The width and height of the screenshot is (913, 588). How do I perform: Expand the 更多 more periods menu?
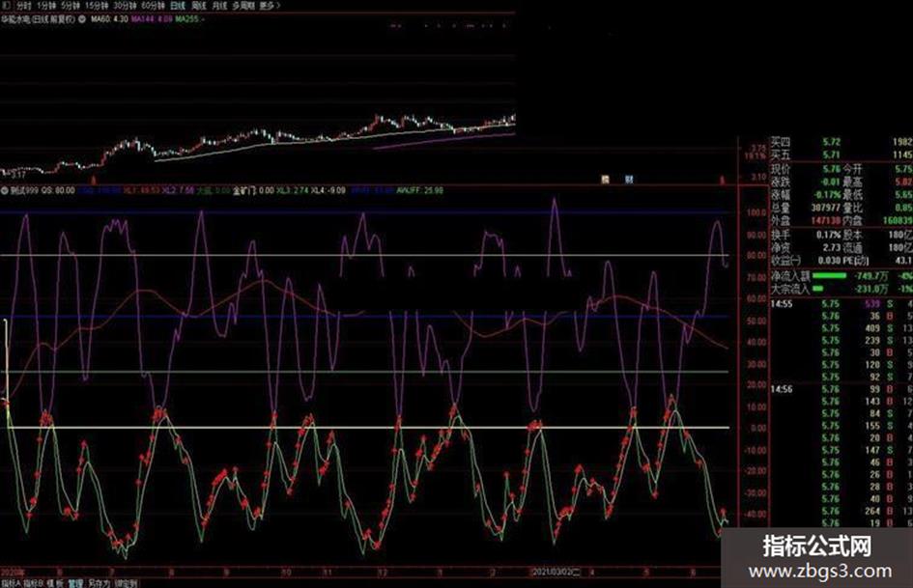click(270, 5)
